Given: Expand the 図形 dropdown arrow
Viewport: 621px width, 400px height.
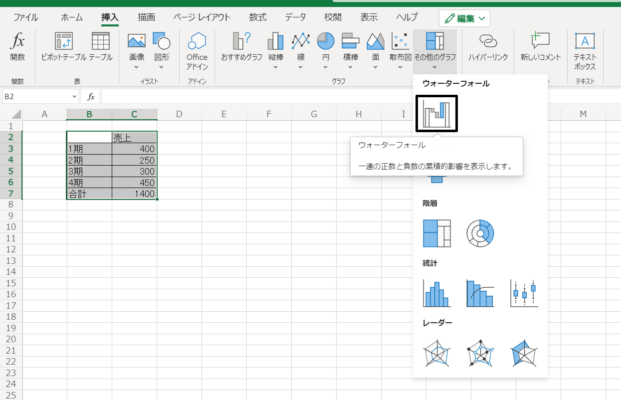Looking at the screenshot, I should tap(161, 67).
